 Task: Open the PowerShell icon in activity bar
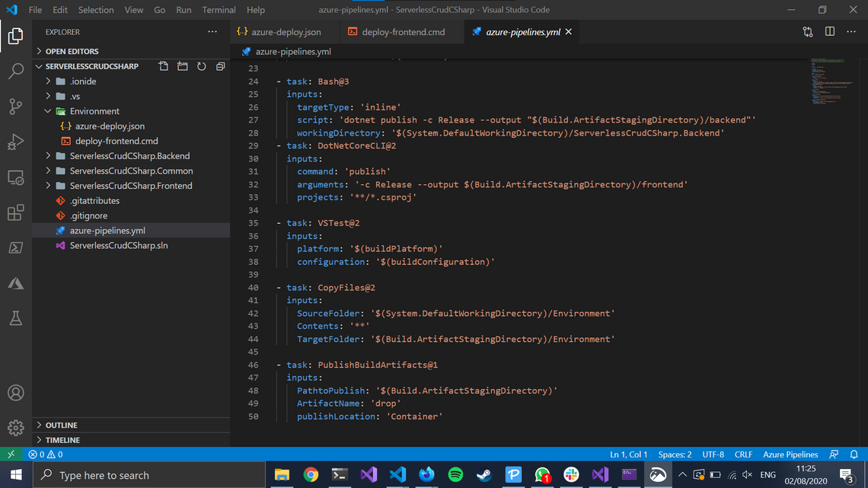click(15, 248)
